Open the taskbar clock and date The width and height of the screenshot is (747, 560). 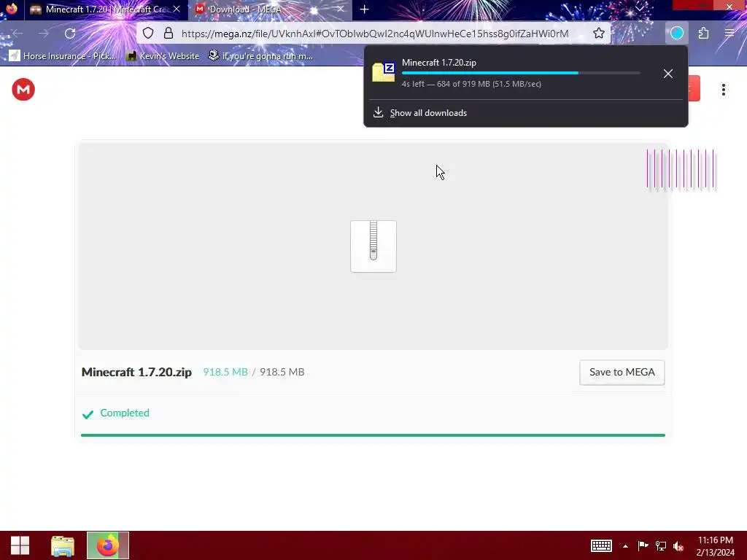point(715,546)
